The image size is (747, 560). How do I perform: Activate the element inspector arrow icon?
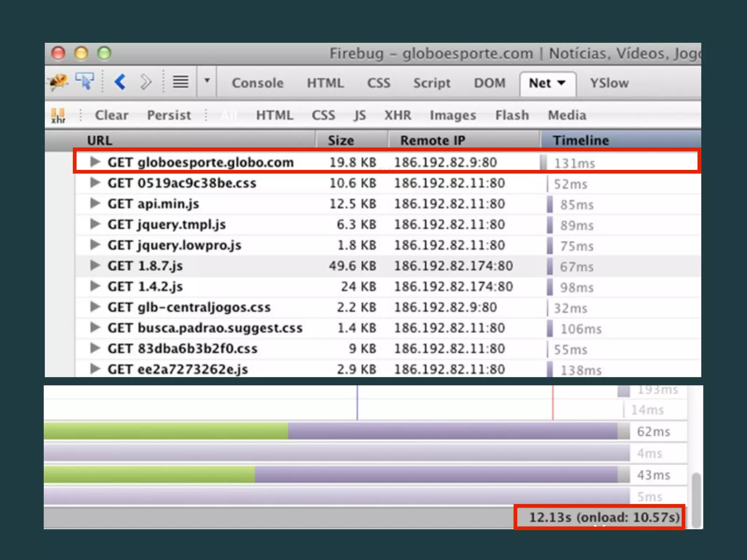pyautogui.click(x=85, y=81)
